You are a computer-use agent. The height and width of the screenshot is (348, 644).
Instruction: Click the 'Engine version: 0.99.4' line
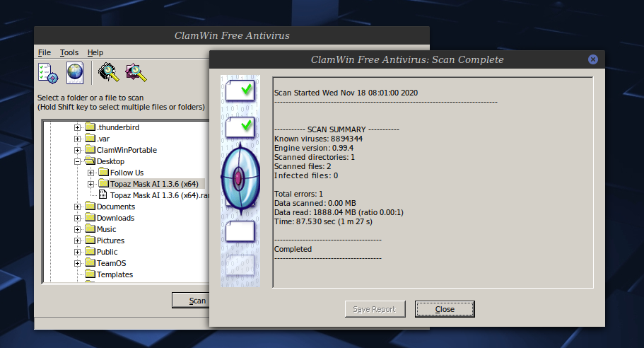[x=314, y=148]
